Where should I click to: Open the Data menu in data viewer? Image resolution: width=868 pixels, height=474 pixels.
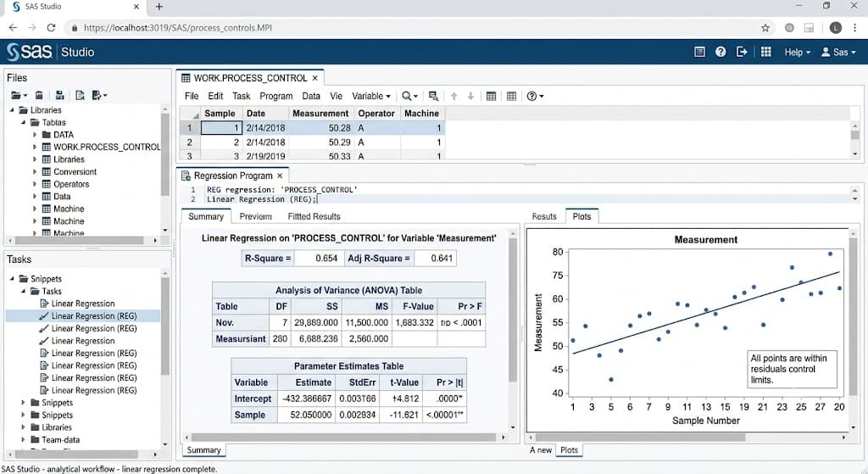(x=310, y=96)
